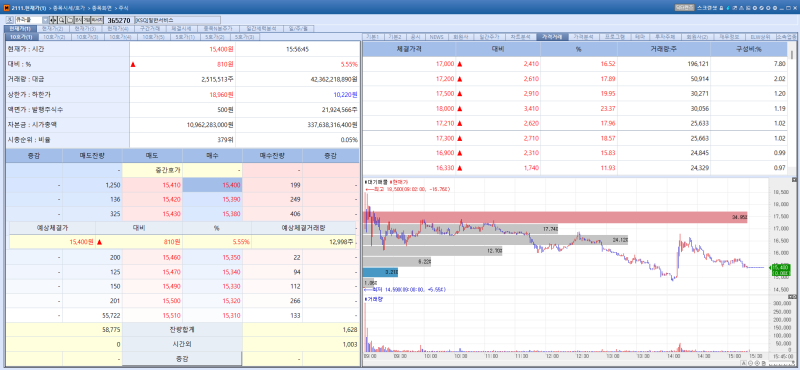This screenshot has height=370, width=800.
Task: Open the 가격분석 tab in right panel
Action: 583,37
